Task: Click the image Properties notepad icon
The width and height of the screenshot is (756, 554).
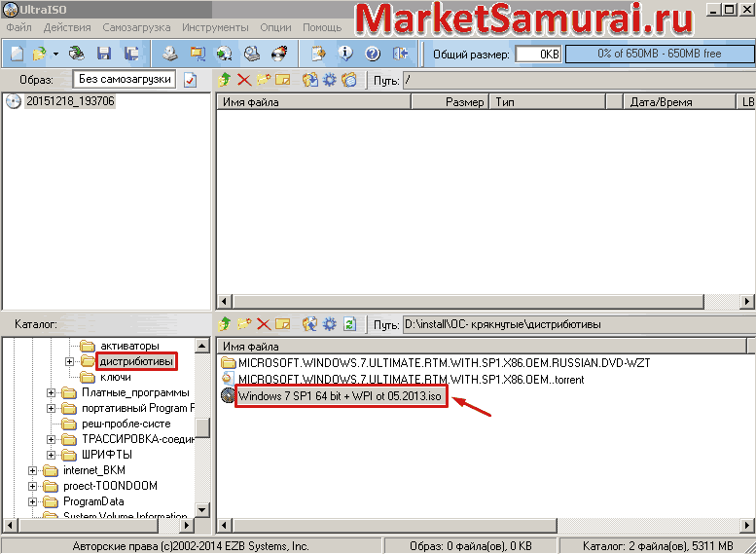Action: point(318,54)
